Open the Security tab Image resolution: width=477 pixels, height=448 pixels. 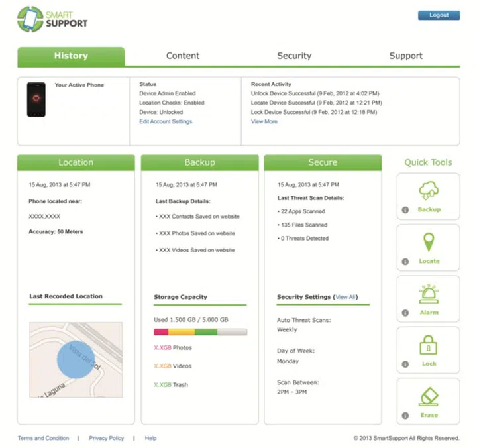(294, 56)
